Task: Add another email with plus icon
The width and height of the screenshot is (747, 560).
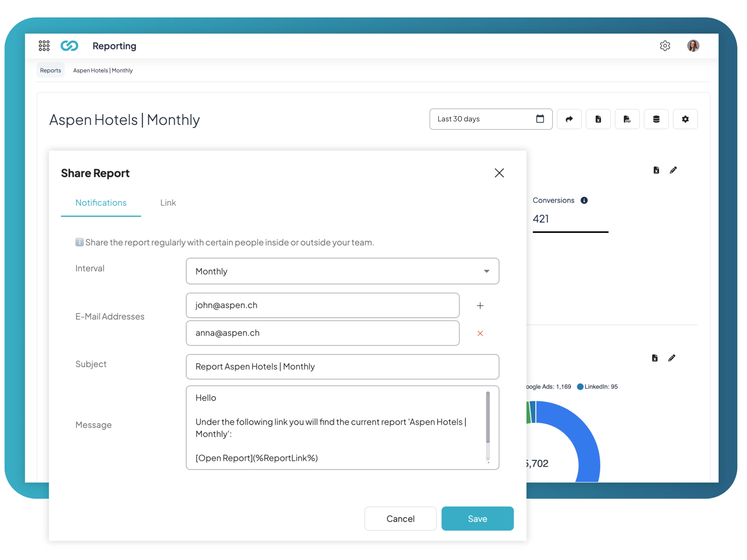Action: (480, 306)
